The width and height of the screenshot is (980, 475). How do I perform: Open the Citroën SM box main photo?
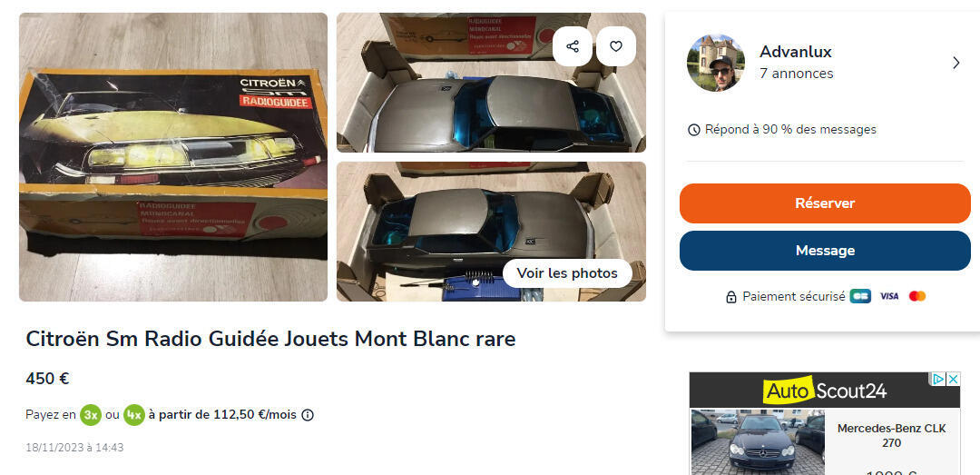click(173, 157)
